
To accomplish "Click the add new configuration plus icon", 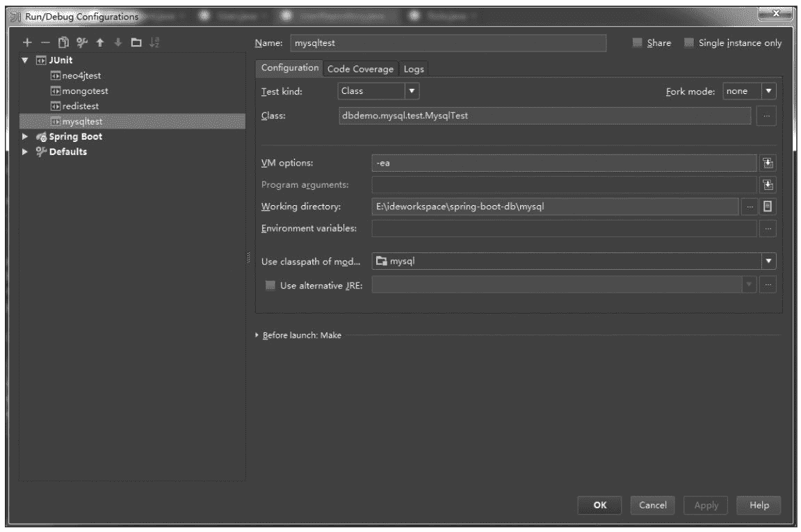I will tap(26, 43).
